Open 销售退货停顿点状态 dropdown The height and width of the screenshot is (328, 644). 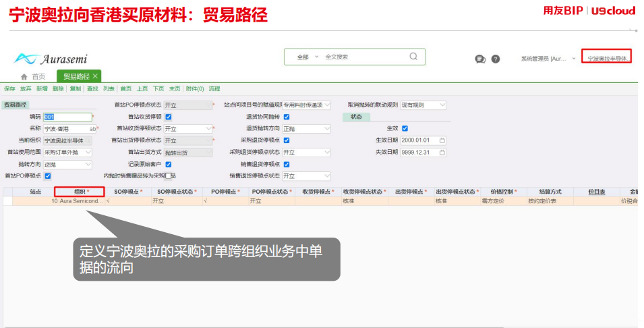pos(306,176)
